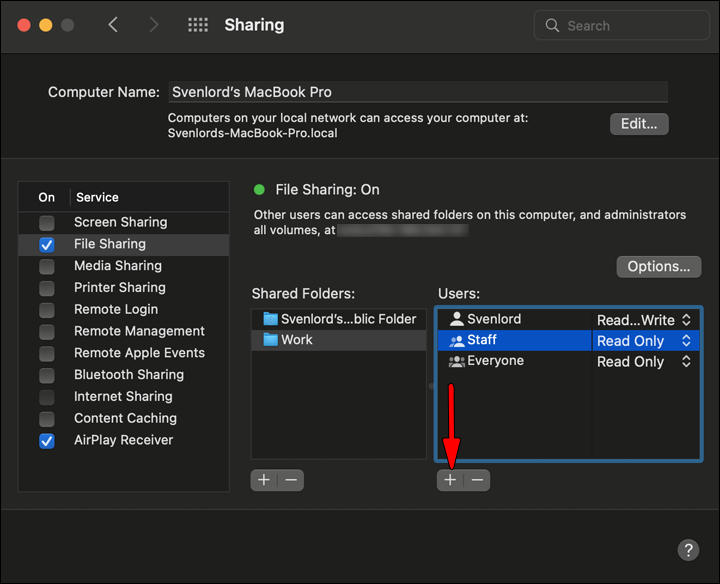
Task: Minimize the Sharing window
Action: click(x=45, y=25)
